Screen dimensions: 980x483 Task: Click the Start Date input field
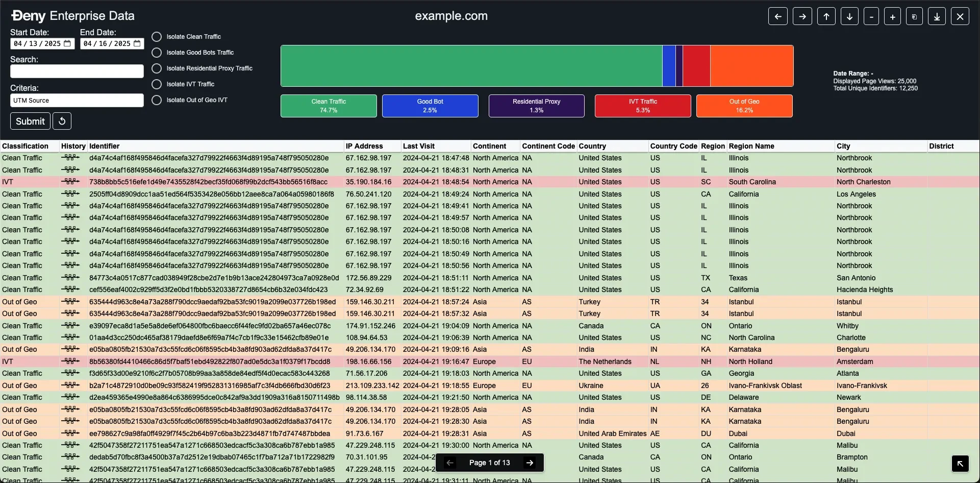click(42, 43)
